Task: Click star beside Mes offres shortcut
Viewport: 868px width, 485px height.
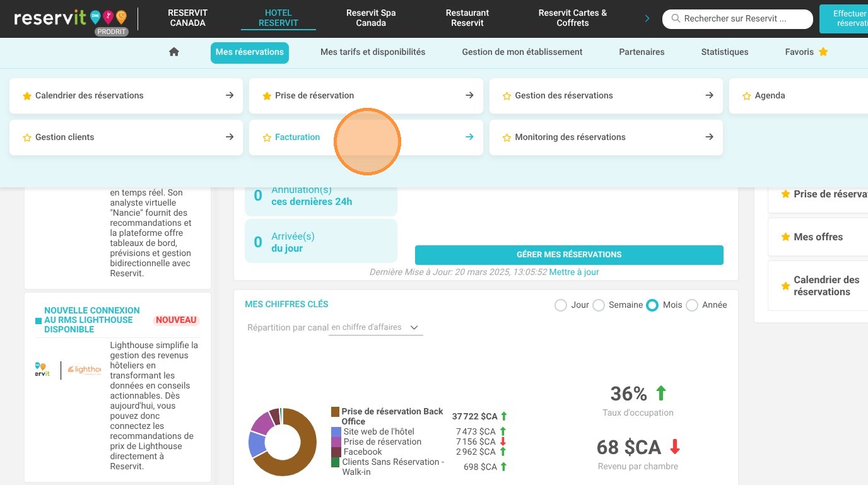Action: coord(785,237)
